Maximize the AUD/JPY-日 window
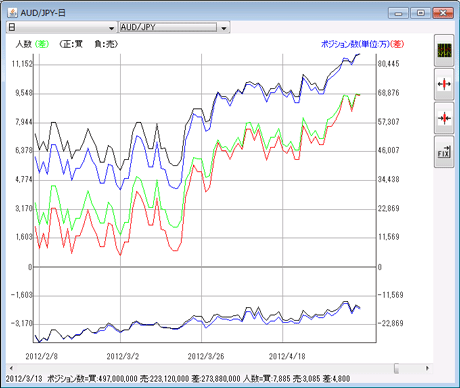This screenshot has width=460, height=388. point(421,13)
